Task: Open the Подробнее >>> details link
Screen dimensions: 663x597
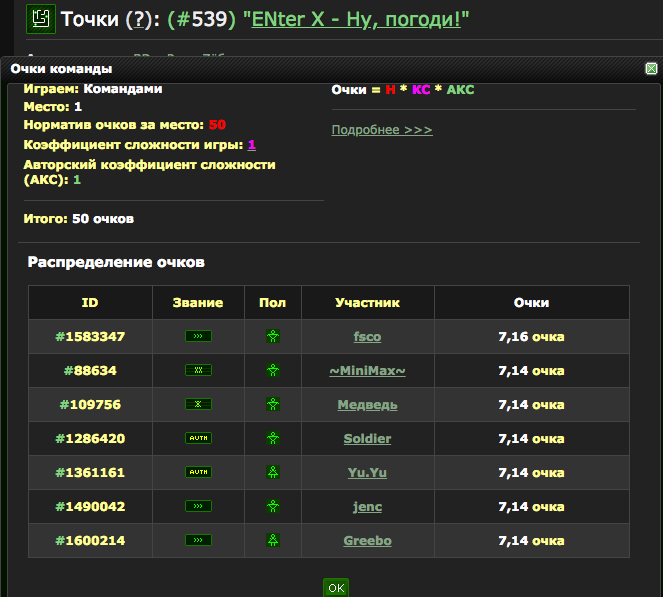Action: point(382,130)
